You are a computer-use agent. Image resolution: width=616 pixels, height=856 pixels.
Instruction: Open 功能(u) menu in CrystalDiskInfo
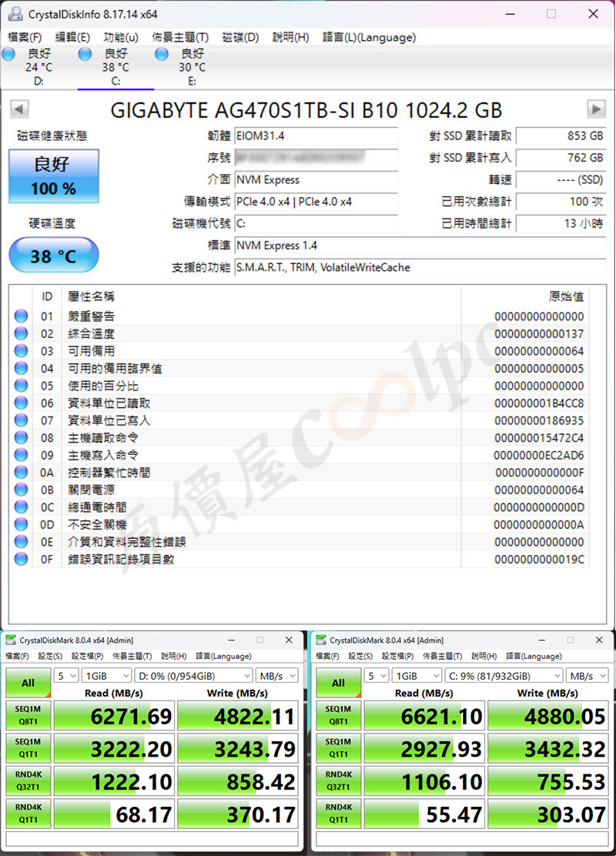tap(121, 37)
